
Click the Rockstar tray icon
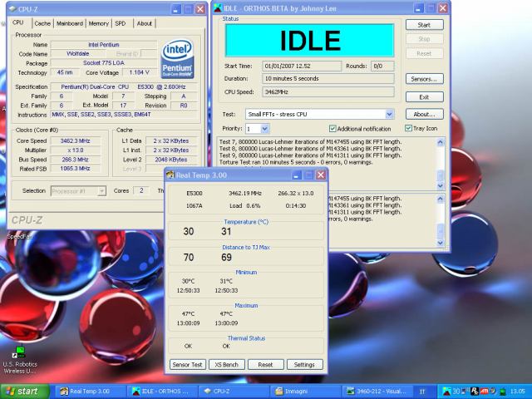tap(475, 392)
